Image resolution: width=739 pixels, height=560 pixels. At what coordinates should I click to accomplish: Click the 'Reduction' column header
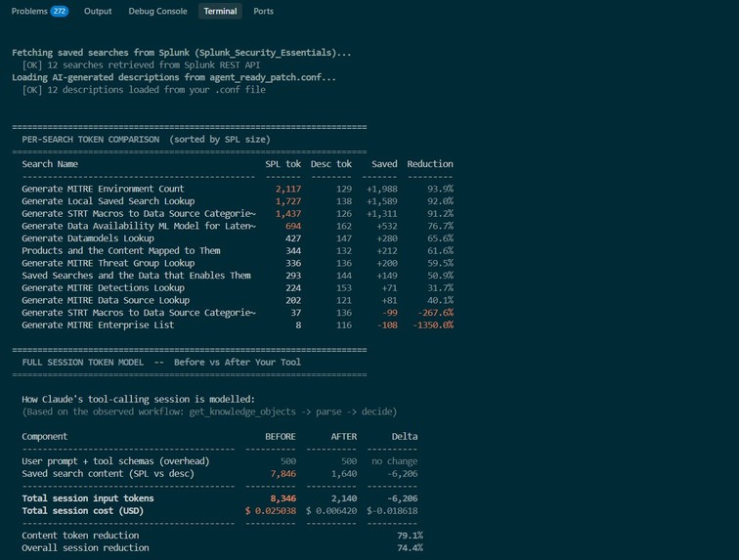[430, 164]
